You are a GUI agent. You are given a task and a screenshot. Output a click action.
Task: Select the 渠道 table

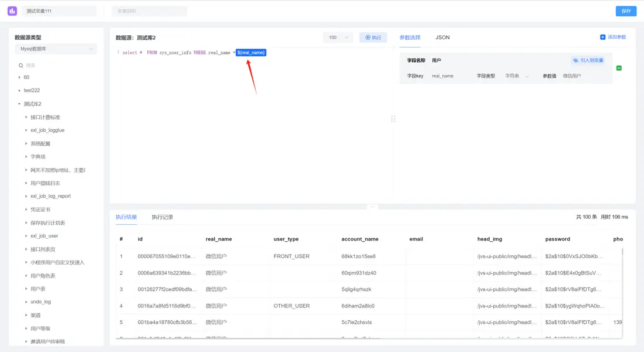tap(35, 316)
